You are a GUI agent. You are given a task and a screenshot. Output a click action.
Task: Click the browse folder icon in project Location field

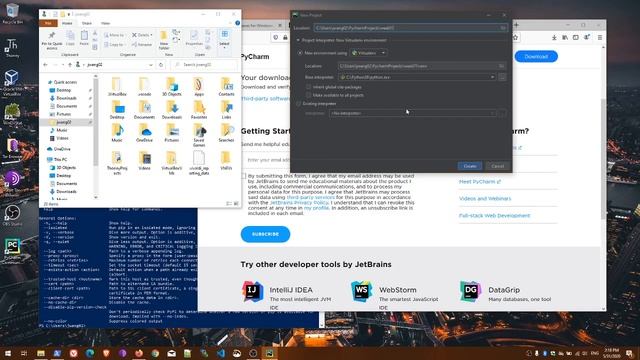(503, 28)
